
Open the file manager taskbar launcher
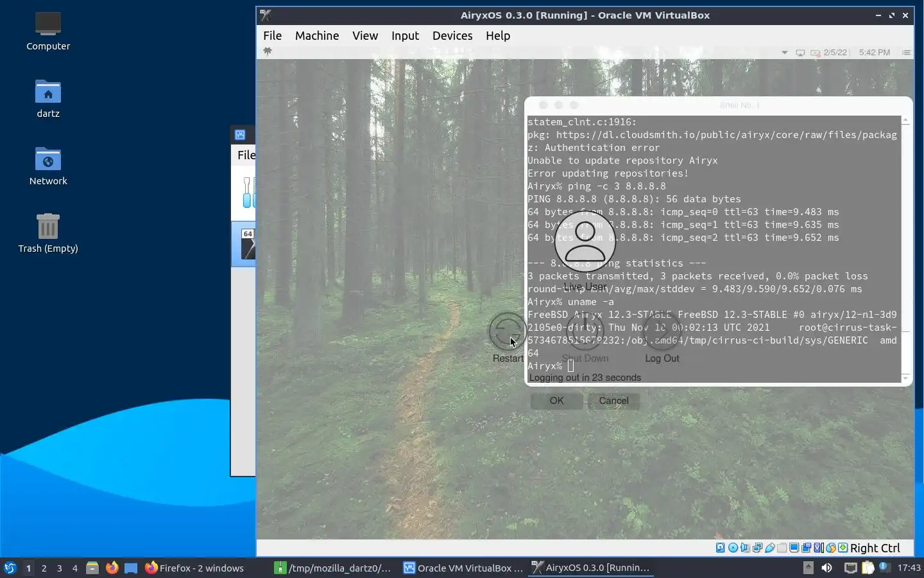click(92, 568)
